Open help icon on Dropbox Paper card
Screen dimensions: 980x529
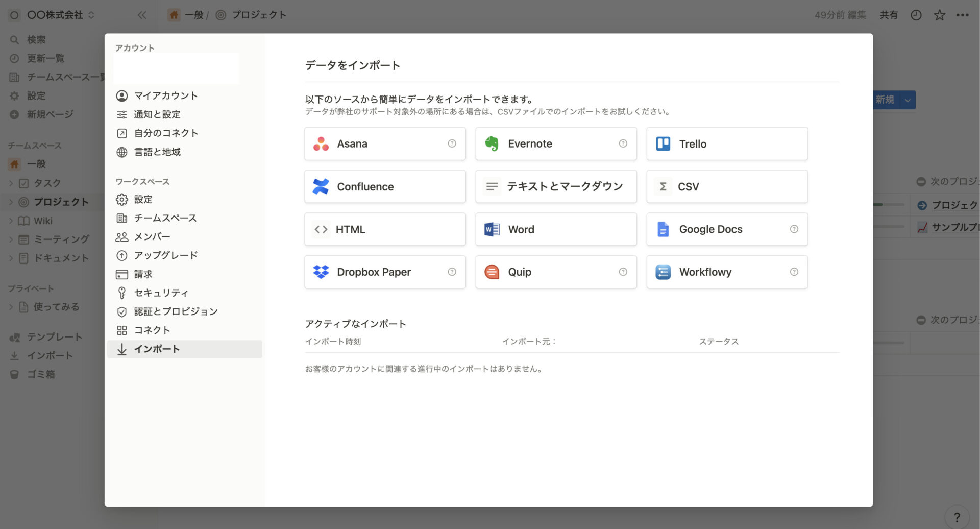click(452, 272)
